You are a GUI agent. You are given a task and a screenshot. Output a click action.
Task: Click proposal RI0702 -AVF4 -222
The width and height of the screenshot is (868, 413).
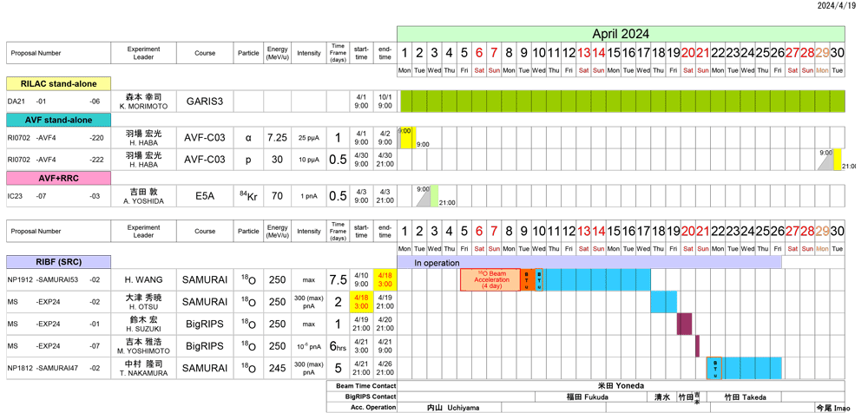[59, 160]
